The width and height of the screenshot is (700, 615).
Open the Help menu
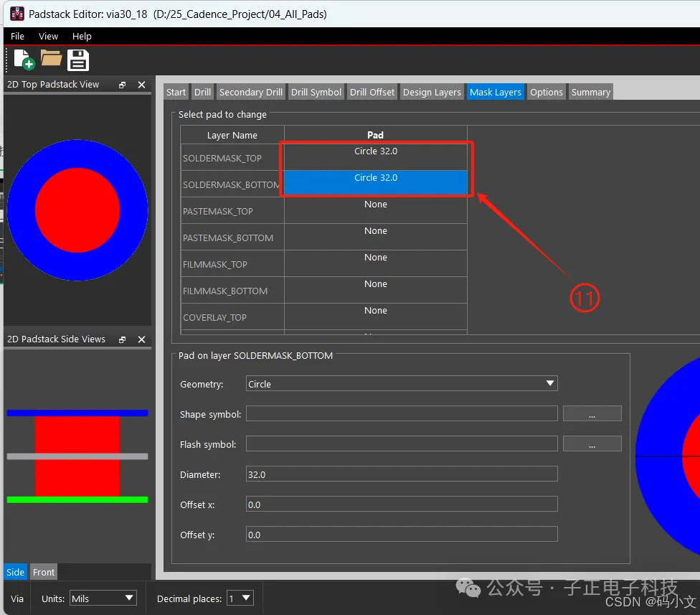tap(82, 36)
